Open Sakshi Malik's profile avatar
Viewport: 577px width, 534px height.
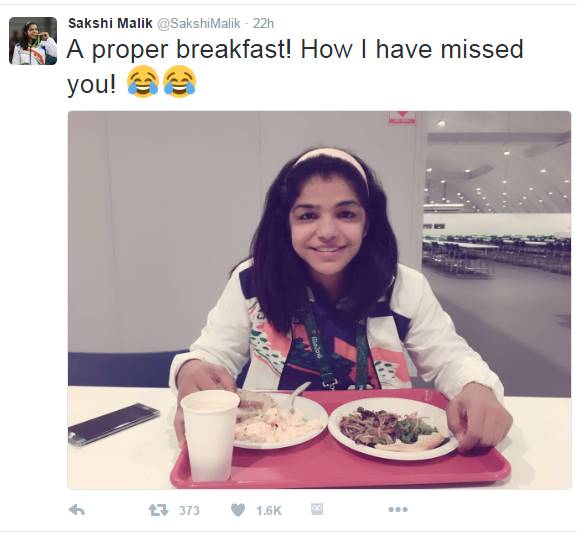(33, 41)
